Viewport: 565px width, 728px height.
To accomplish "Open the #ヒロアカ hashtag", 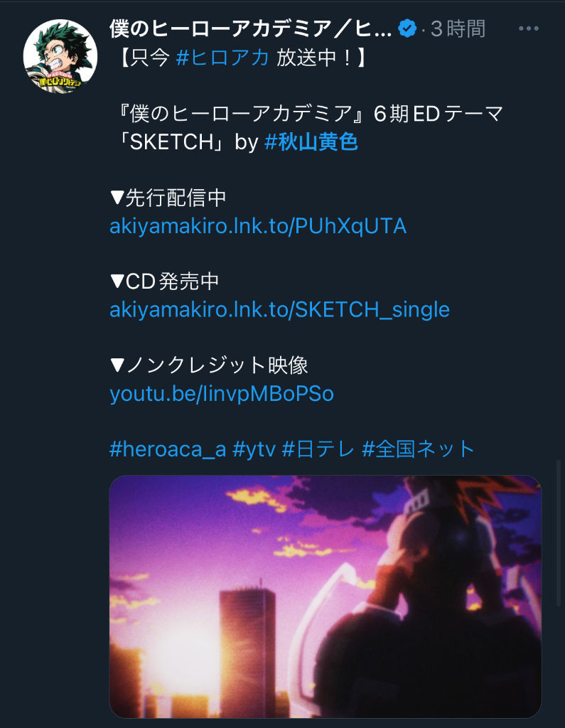I will tap(223, 58).
